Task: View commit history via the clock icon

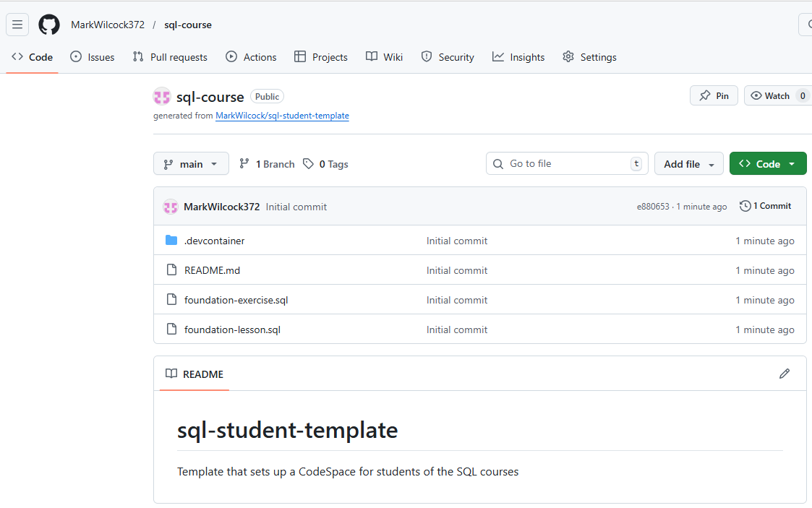Action: (x=745, y=206)
